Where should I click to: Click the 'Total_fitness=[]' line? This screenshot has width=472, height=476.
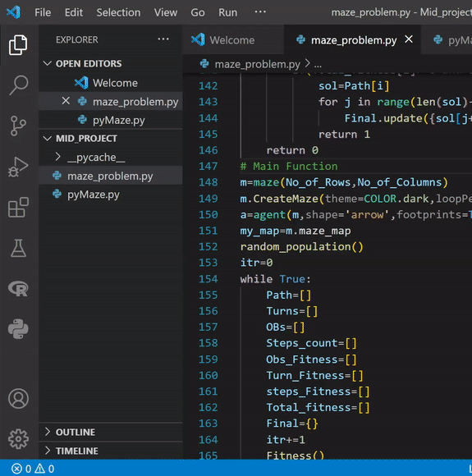point(318,407)
